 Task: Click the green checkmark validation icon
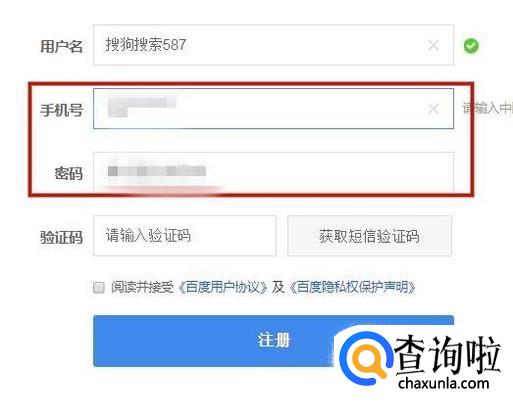pyautogui.click(x=471, y=46)
